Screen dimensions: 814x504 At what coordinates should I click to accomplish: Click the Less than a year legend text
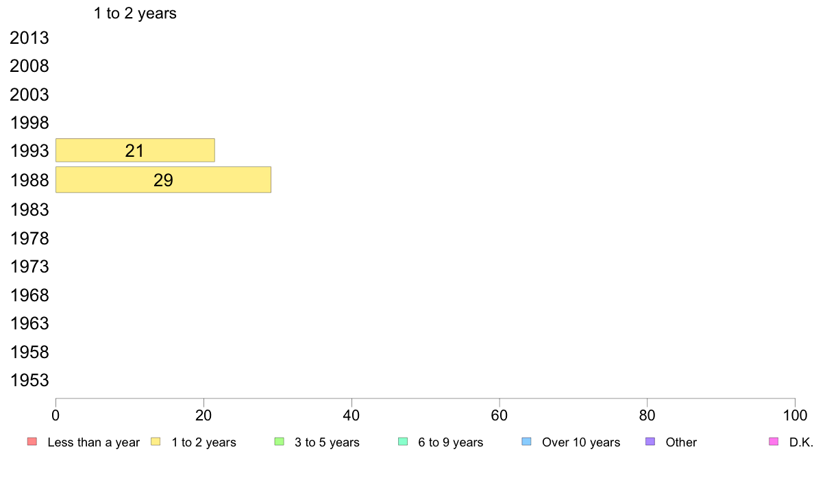93,442
